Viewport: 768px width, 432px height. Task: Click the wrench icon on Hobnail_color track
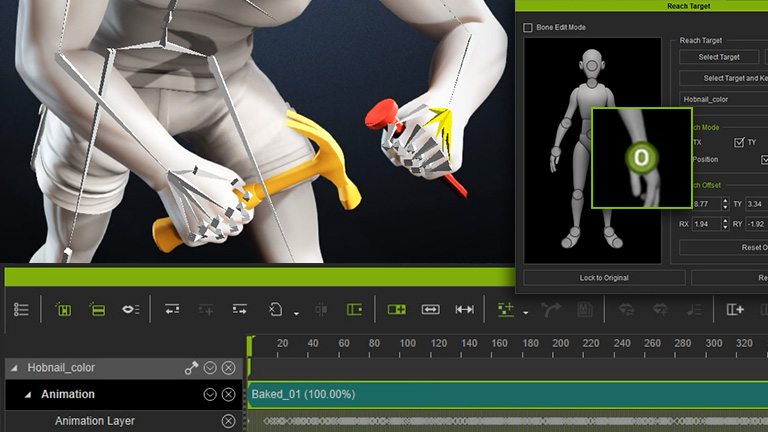coord(191,368)
